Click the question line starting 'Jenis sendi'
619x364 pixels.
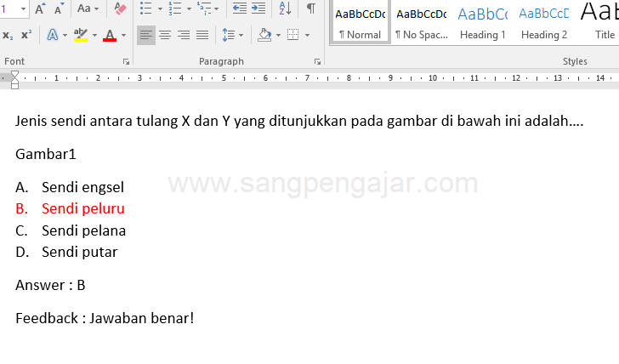(299, 121)
